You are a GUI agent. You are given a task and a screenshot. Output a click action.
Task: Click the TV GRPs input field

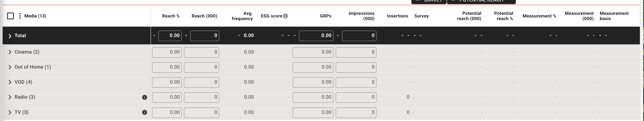click(x=313, y=113)
